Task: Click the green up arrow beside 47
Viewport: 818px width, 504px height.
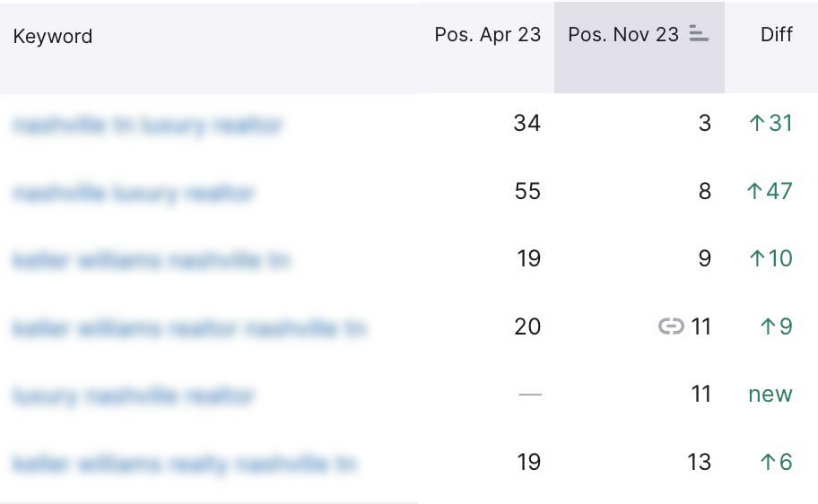Action: [x=754, y=192]
